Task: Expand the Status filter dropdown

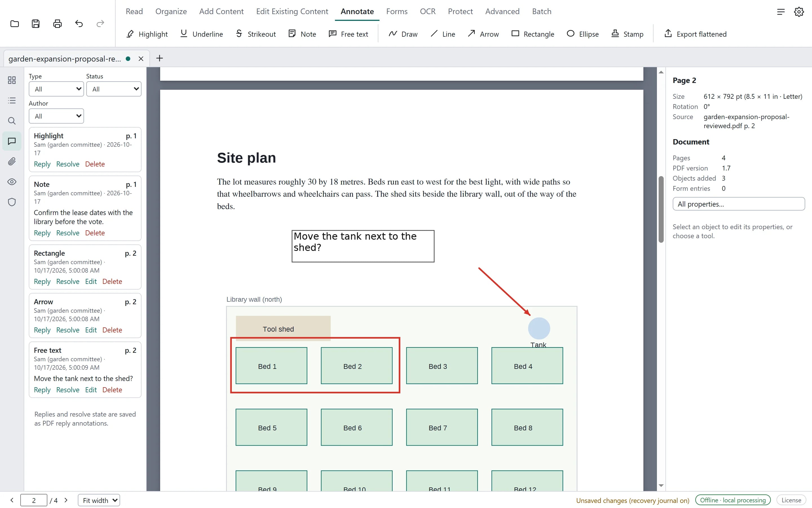Action: point(114,89)
